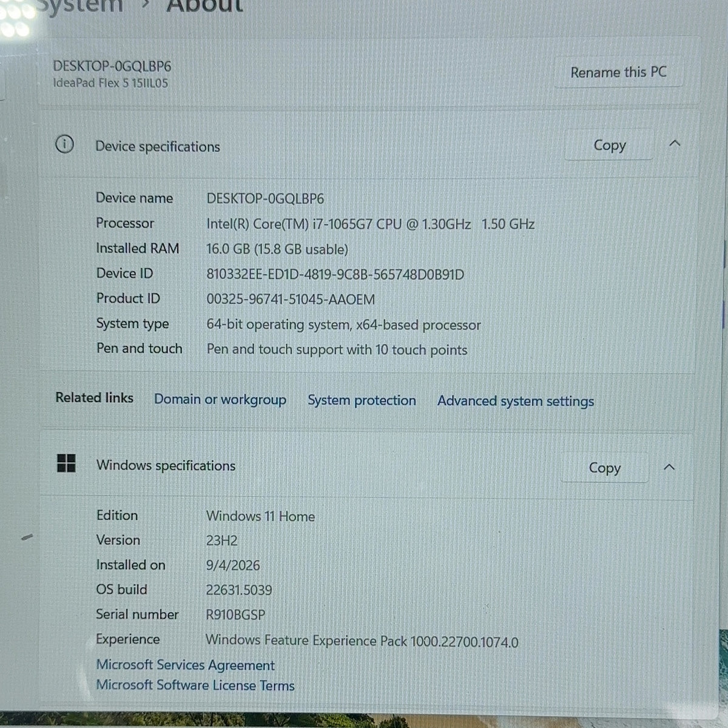Click the Serial number label
728x728 pixels.
137,614
